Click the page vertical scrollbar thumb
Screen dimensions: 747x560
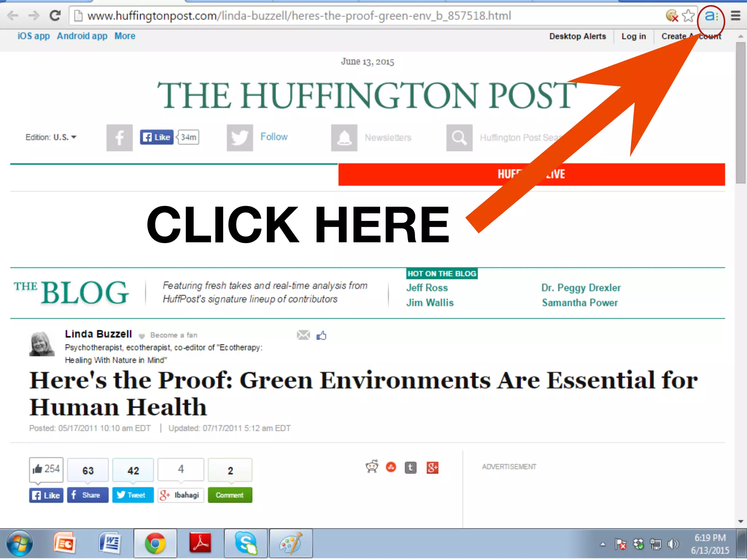coord(740,113)
